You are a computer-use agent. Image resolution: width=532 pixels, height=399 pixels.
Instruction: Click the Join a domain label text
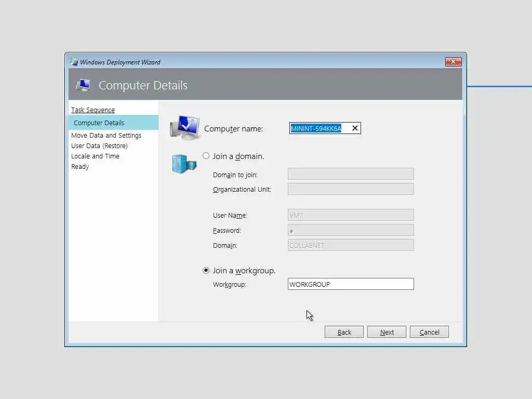click(238, 156)
